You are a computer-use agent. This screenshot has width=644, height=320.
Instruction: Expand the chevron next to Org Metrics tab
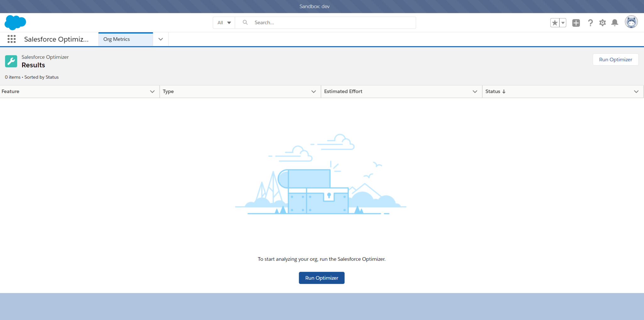pyautogui.click(x=161, y=39)
